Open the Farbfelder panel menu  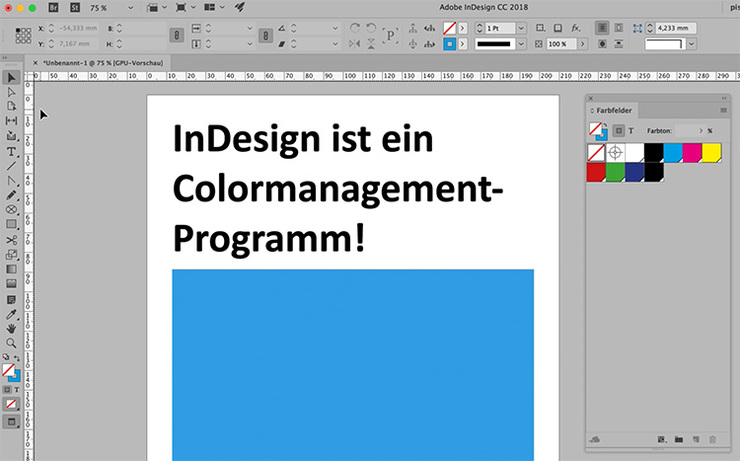[723, 110]
